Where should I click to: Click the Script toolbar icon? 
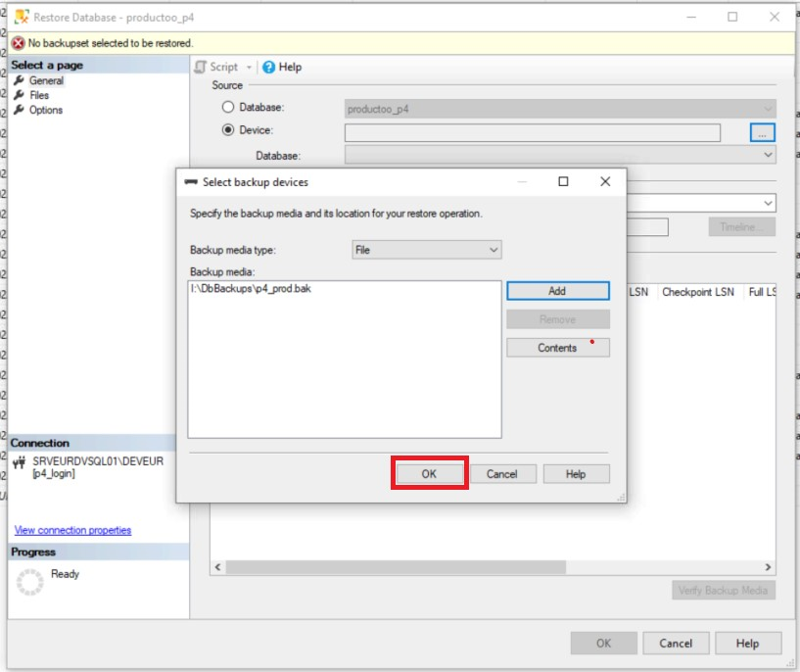pyautogui.click(x=201, y=67)
